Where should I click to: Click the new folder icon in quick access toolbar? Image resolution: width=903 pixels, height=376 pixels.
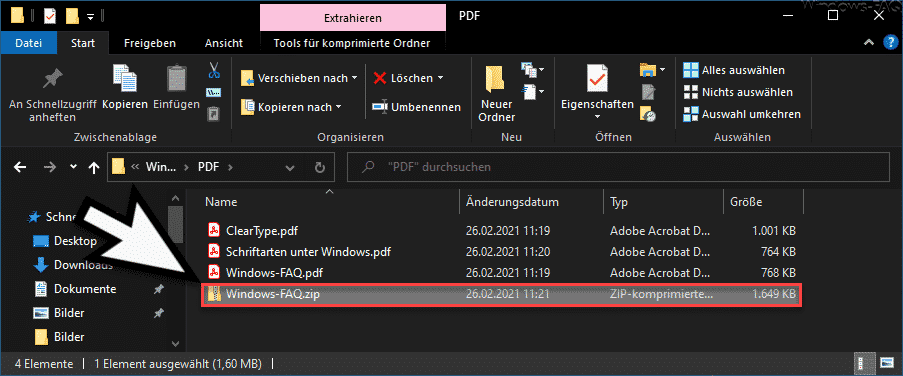tap(72, 16)
